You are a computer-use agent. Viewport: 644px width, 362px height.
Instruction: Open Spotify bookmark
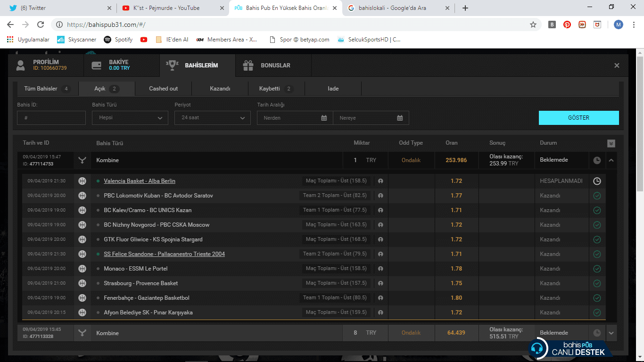118,40
